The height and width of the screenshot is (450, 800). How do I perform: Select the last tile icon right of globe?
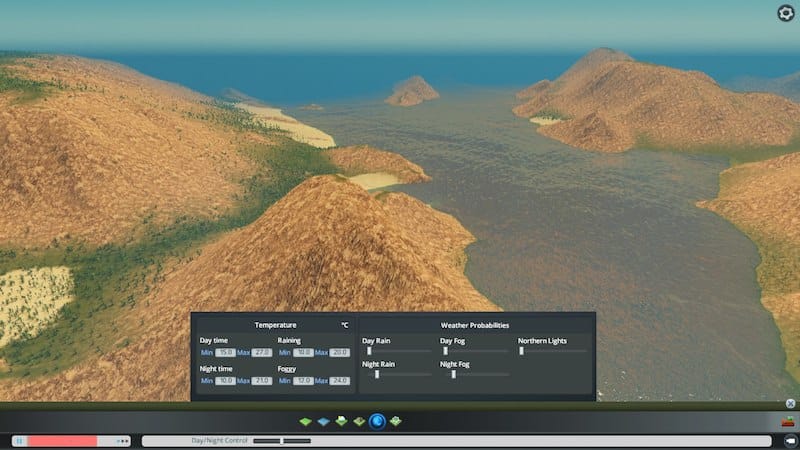point(396,422)
